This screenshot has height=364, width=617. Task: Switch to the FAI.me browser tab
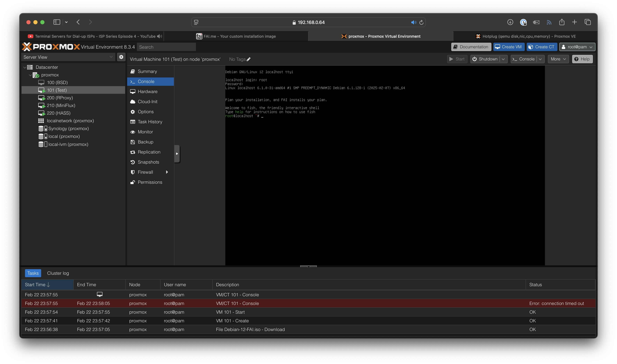236,36
